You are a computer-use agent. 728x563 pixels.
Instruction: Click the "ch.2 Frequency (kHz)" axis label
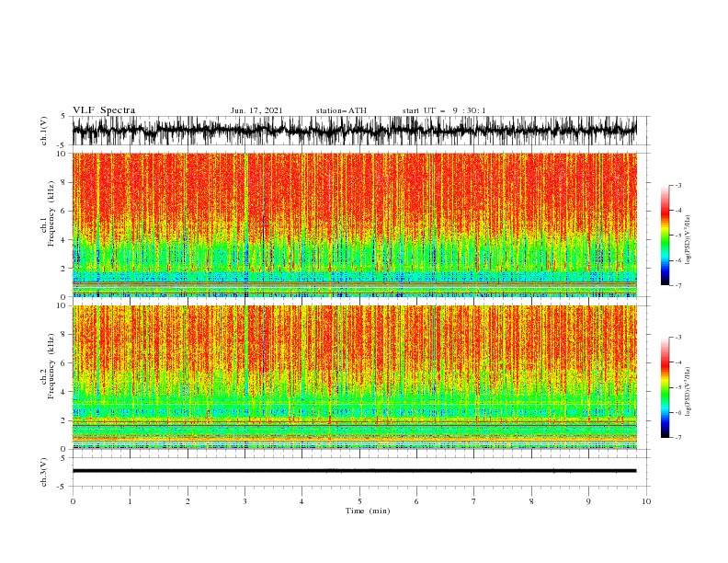48,365
